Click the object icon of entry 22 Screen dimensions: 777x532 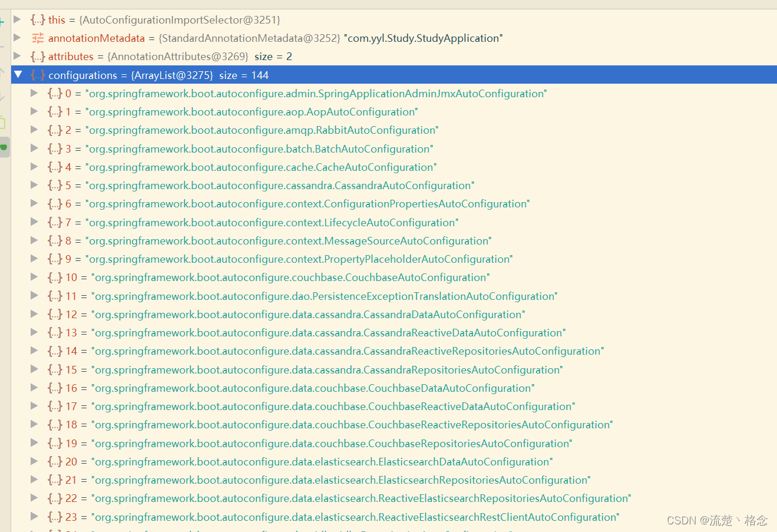[x=55, y=498]
